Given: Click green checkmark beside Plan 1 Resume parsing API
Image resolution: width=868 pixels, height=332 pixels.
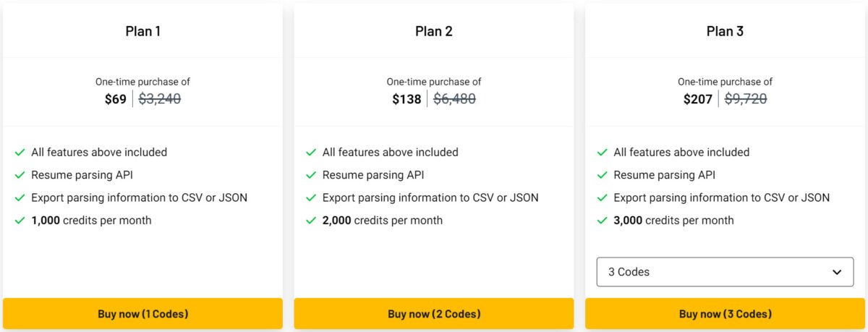Looking at the screenshot, I should point(20,175).
